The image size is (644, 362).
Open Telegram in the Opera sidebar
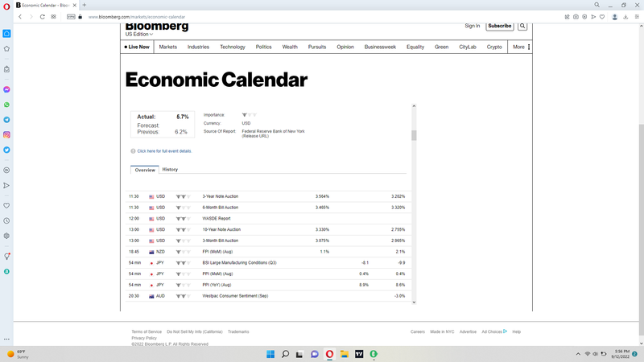[6, 120]
